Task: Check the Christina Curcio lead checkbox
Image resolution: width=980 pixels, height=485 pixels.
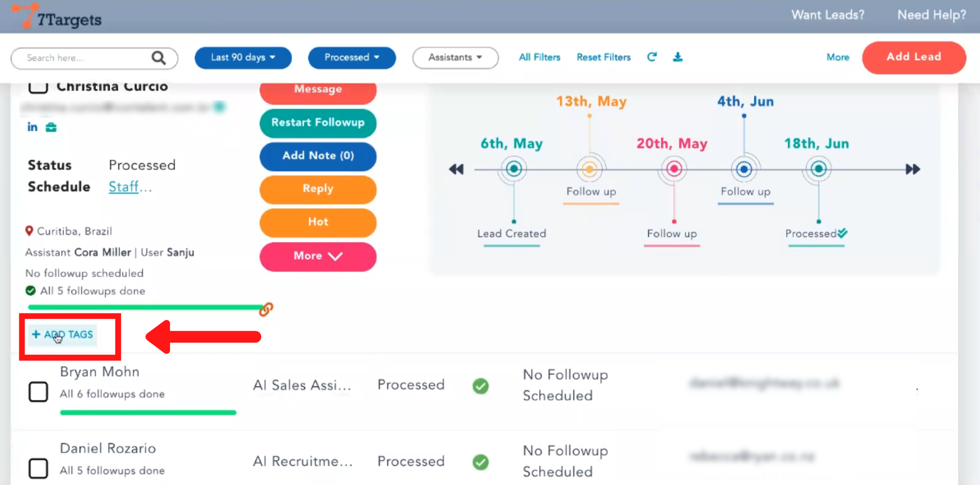Action: pyautogui.click(x=38, y=87)
